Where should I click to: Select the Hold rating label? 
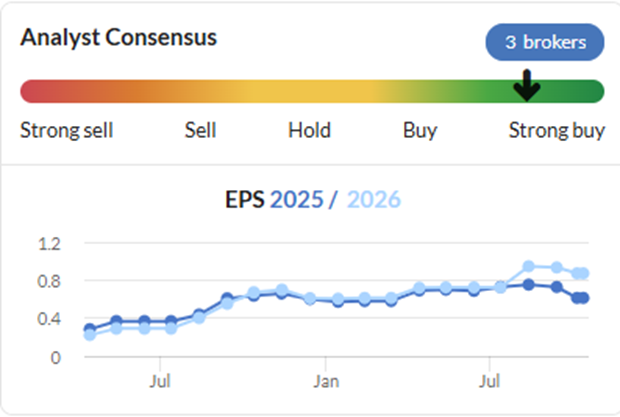(x=309, y=130)
